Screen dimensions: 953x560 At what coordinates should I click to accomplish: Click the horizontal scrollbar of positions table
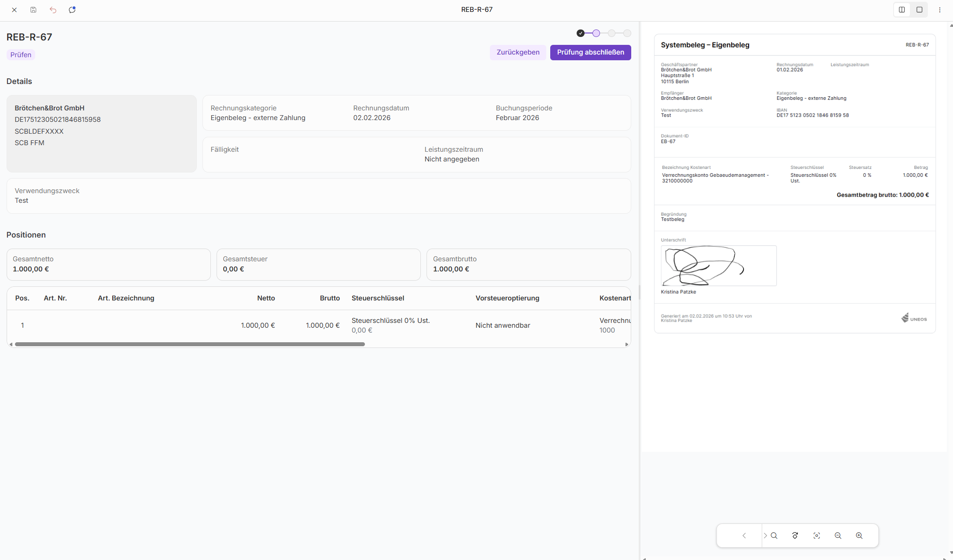pyautogui.click(x=190, y=344)
